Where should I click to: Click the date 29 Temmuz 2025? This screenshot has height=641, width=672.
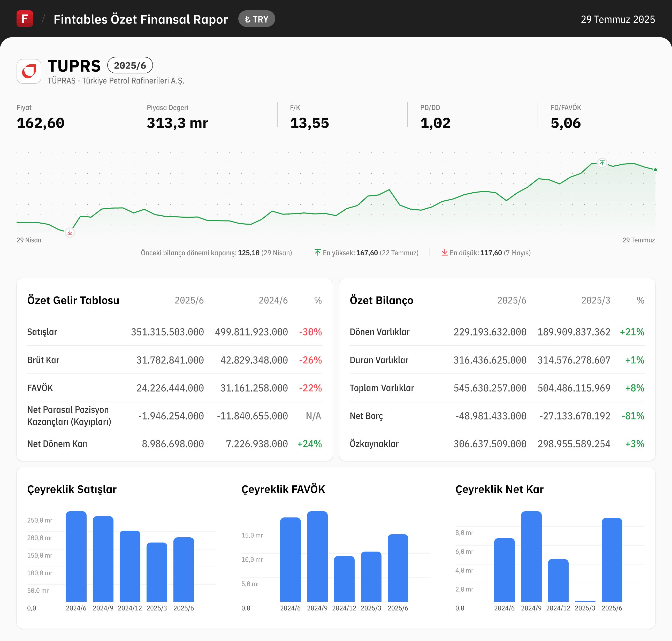618,19
